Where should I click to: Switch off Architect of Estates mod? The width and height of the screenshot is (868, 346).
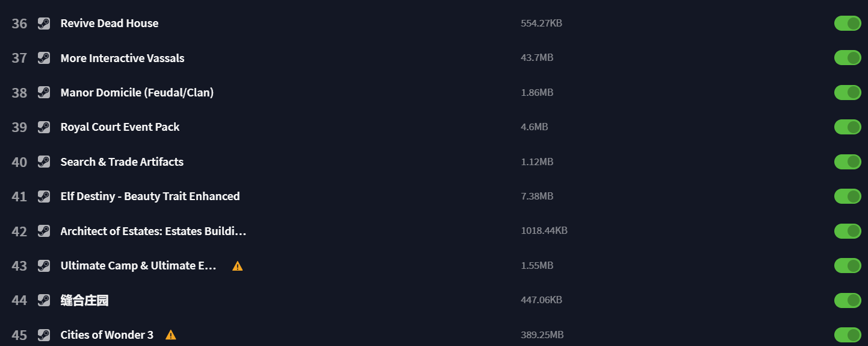(848, 231)
